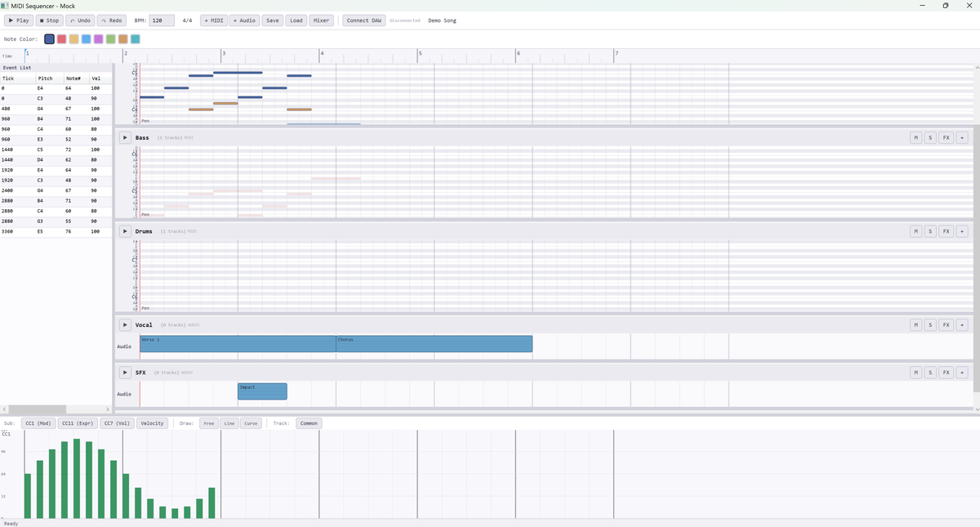
Task: Stop playback with the Stop button
Action: [x=50, y=20]
